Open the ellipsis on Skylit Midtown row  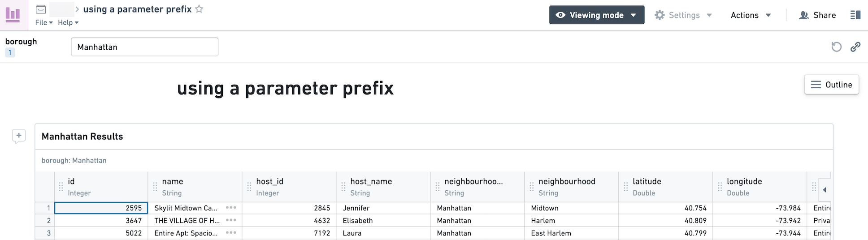tap(231, 208)
